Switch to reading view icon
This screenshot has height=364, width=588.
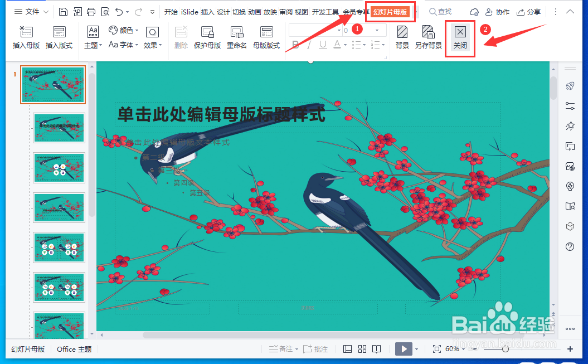tap(377, 349)
